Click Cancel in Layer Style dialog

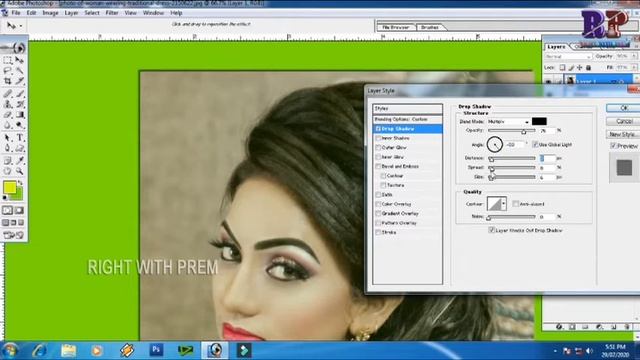(x=623, y=121)
